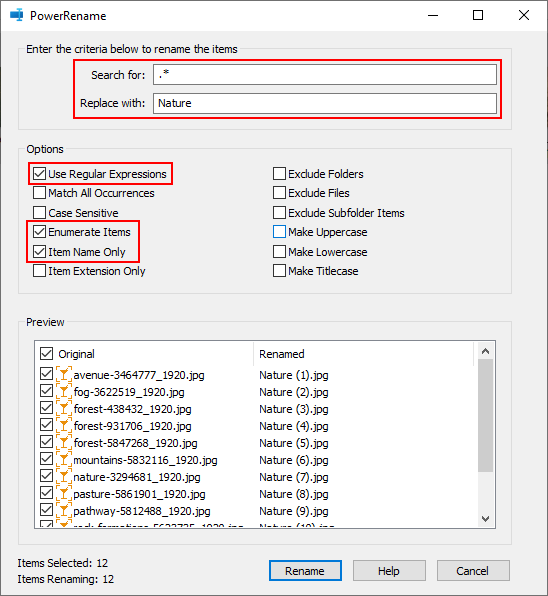
Task: Enable Match All Occurrences option
Action: tap(40, 193)
